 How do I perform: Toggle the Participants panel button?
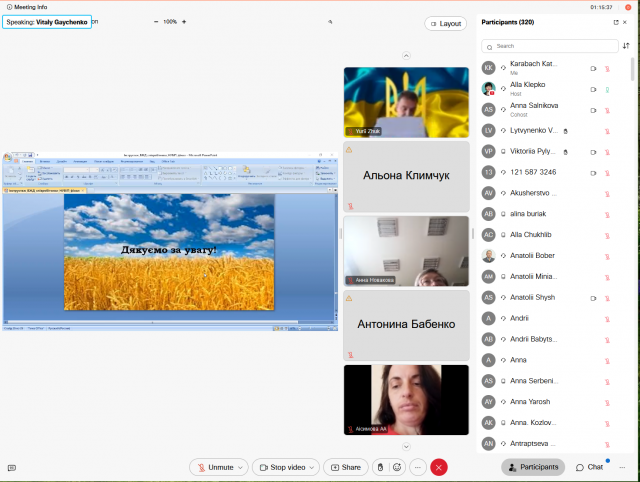(533, 467)
